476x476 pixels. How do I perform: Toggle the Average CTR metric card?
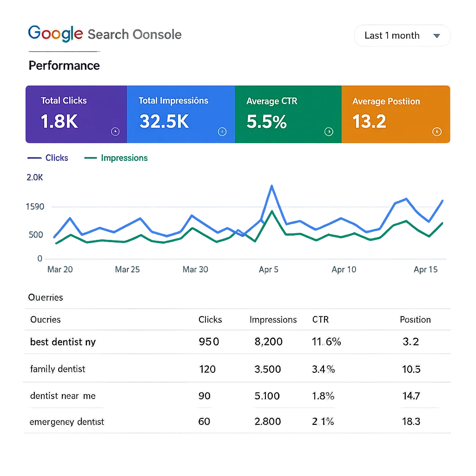pyautogui.click(x=288, y=114)
